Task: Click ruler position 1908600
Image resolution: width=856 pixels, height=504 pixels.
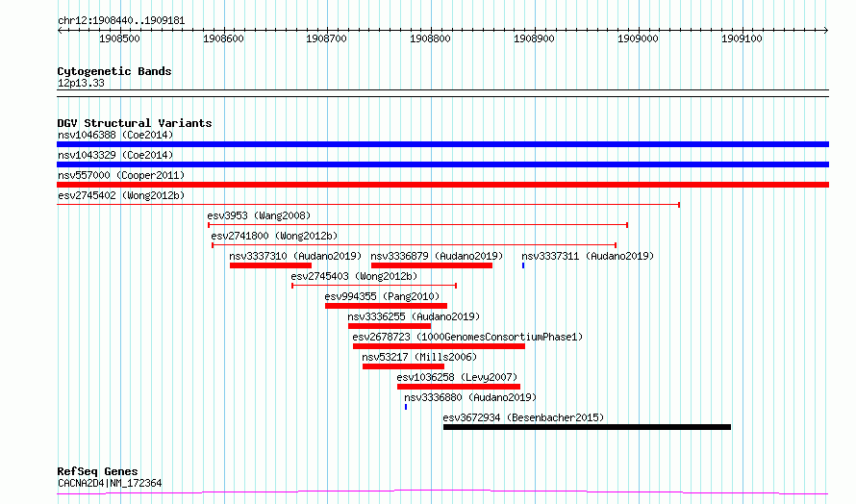Action: pos(223,38)
